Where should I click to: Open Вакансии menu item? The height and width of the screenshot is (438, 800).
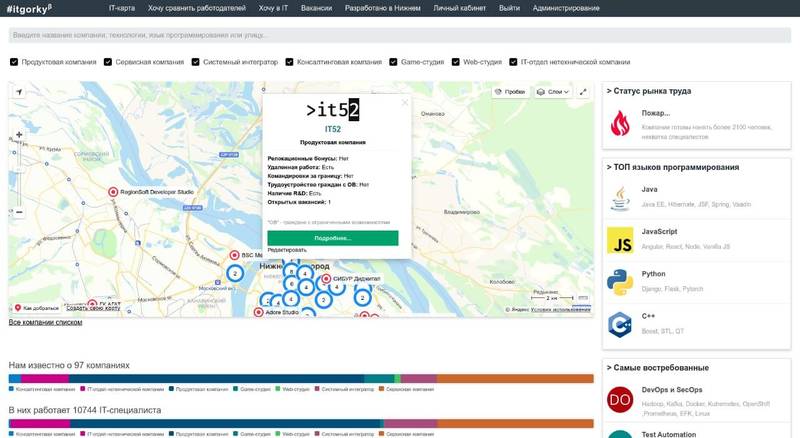coord(316,8)
